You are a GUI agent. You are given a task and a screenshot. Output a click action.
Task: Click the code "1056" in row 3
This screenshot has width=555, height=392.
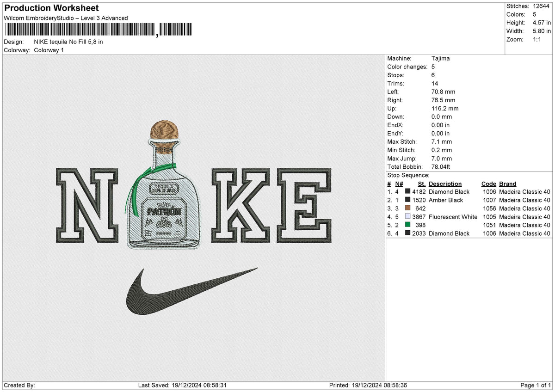tap(489, 208)
